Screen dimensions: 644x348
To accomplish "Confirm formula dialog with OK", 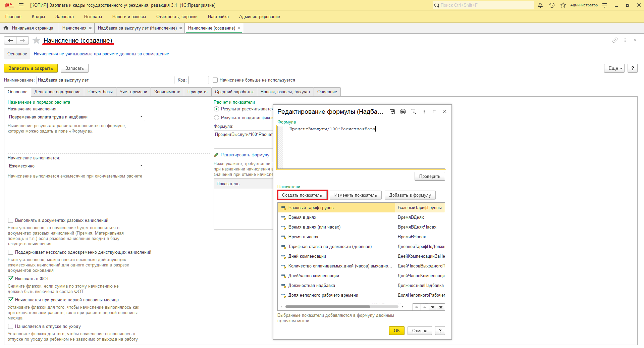I will (x=397, y=331).
